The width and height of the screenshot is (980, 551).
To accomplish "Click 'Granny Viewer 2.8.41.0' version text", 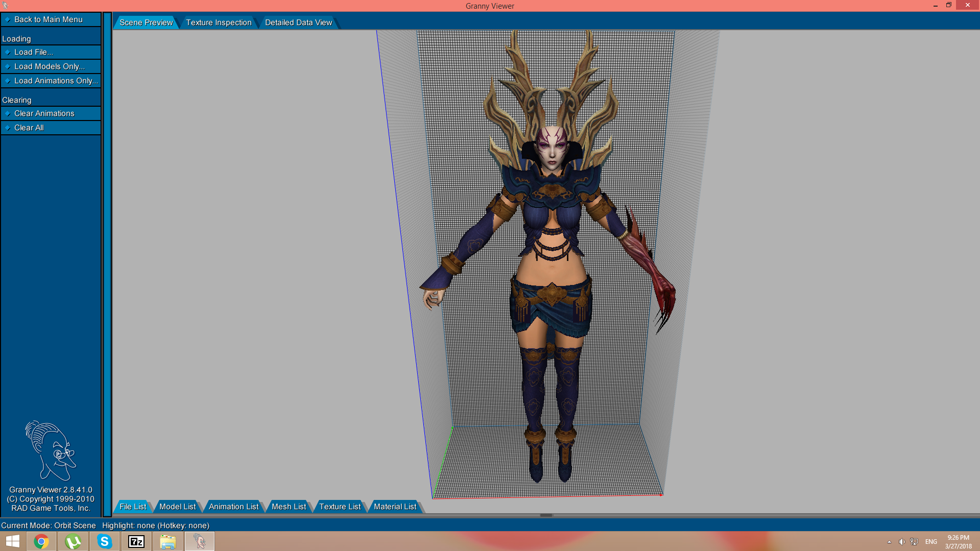I will pyautogui.click(x=51, y=490).
